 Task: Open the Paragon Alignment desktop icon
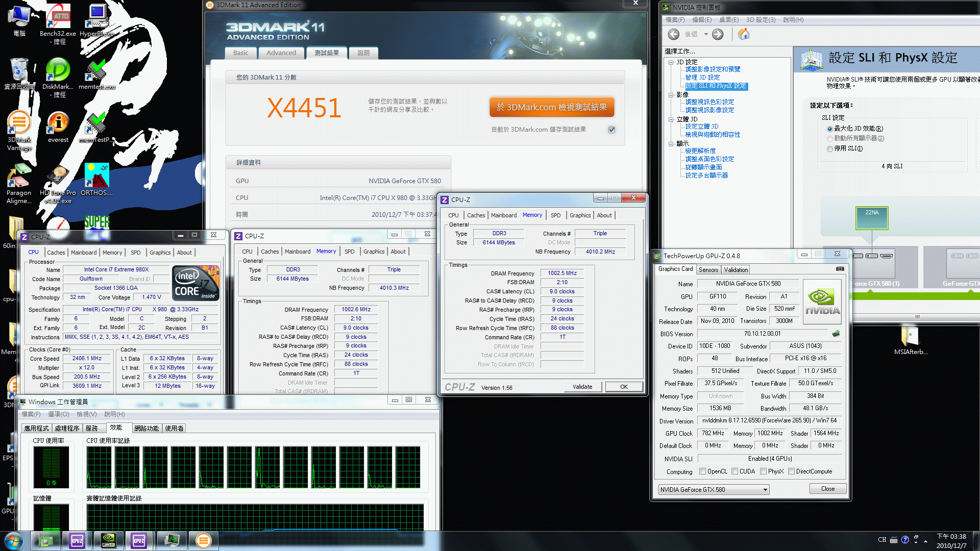point(19,184)
